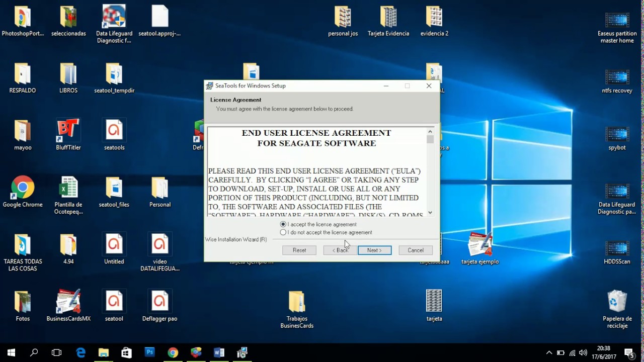Click inside the EULA text box
Image resolution: width=644 pixels, height=362 pixels.
coord(317,171)
